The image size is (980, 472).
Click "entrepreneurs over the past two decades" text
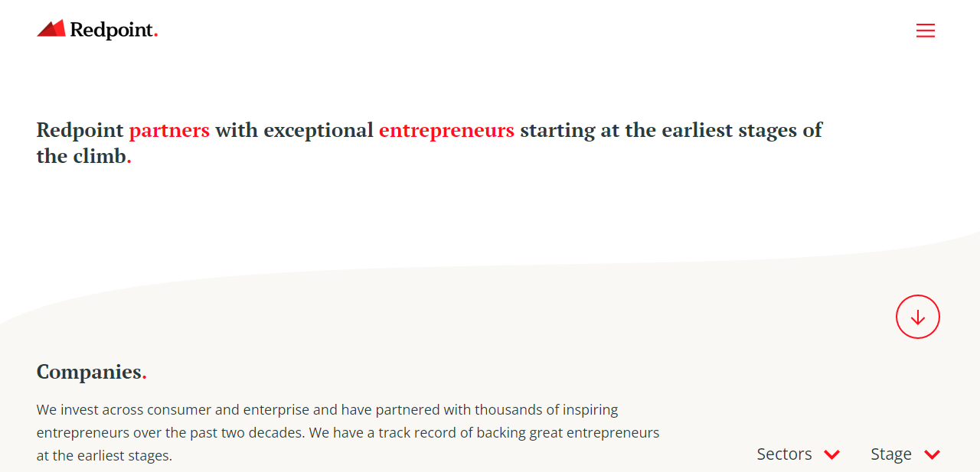click(170, 433)
